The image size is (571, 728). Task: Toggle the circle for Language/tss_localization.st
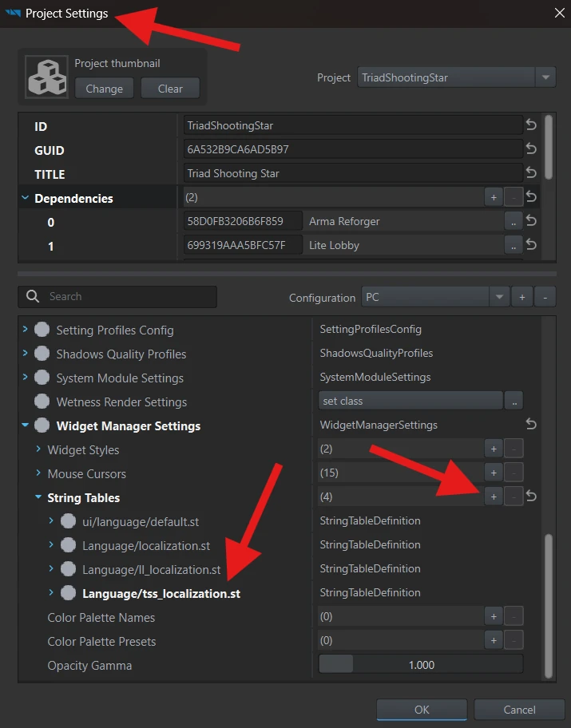69,593
